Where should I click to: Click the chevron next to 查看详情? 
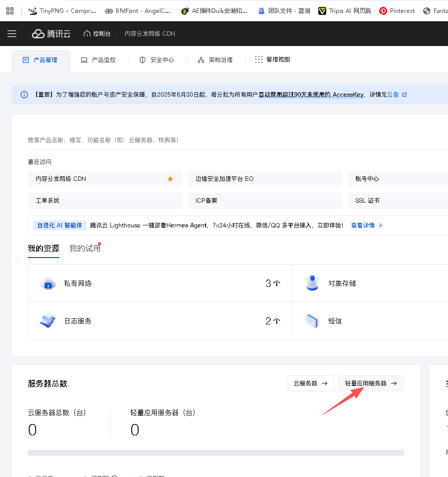coord(381,225)
